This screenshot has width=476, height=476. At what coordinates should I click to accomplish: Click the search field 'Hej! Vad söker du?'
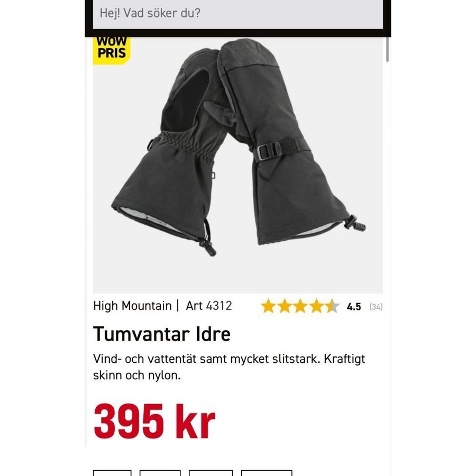click(x=237, y=14)
